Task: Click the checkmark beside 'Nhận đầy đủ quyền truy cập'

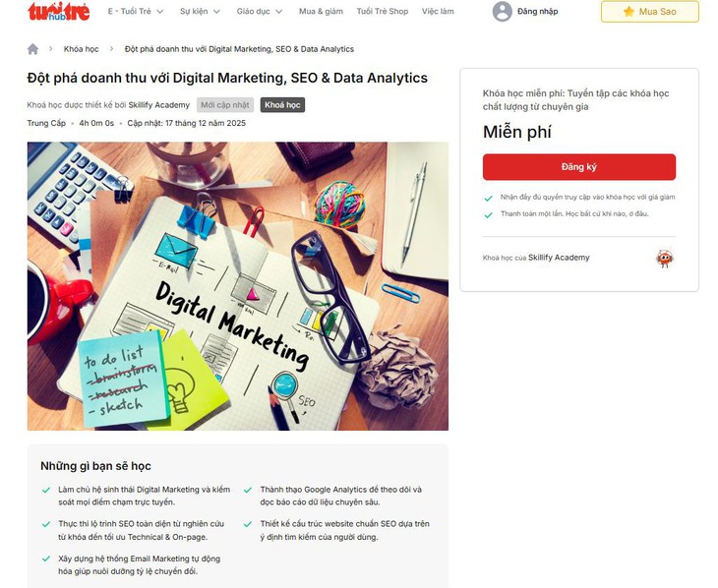Action: 489,198
